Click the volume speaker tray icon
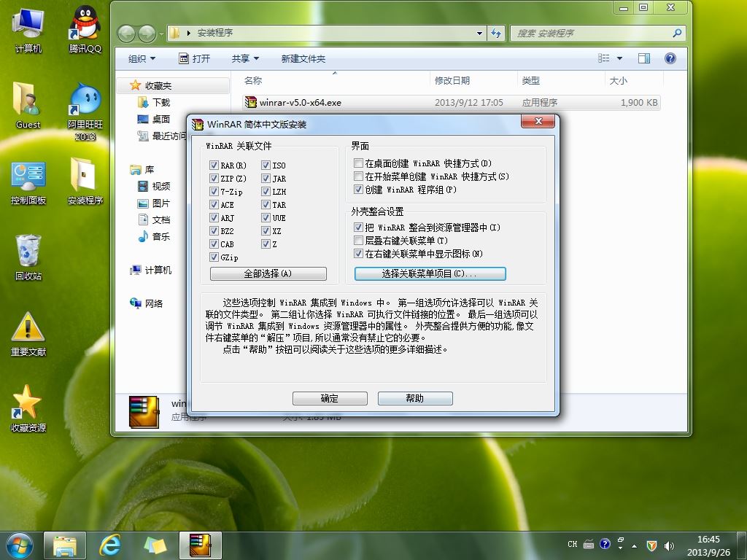The height and width of the screenshot is (560, 747). click(x=669, y=545)
